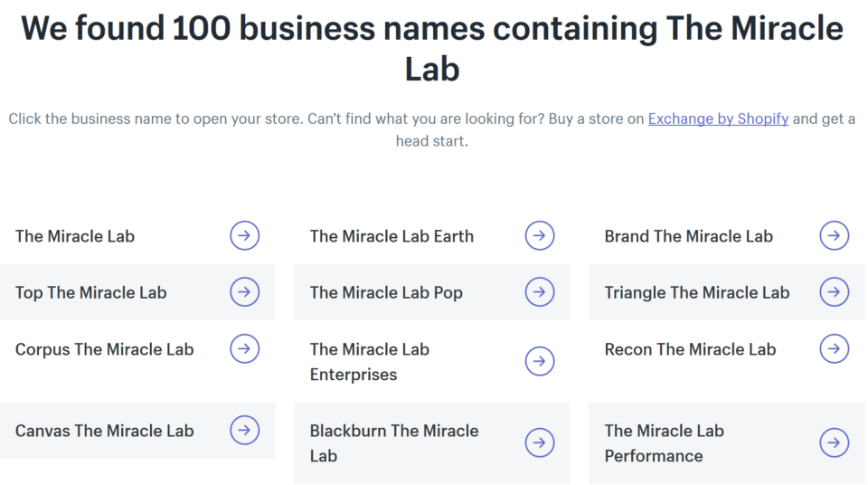Image resolution: width=868 pixels, height=485 pixels.
Task: Select the name Canvas The Miracle Lab
Action: (105, 431)
